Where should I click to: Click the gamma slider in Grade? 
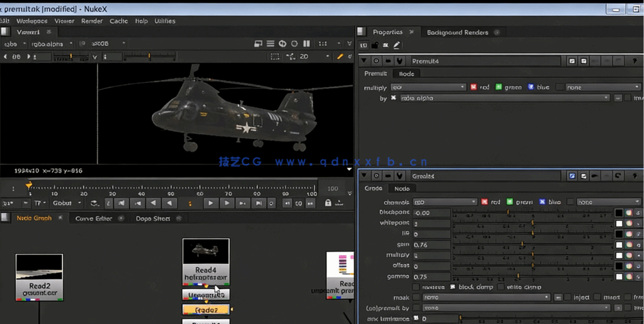[x=532, y=276]
